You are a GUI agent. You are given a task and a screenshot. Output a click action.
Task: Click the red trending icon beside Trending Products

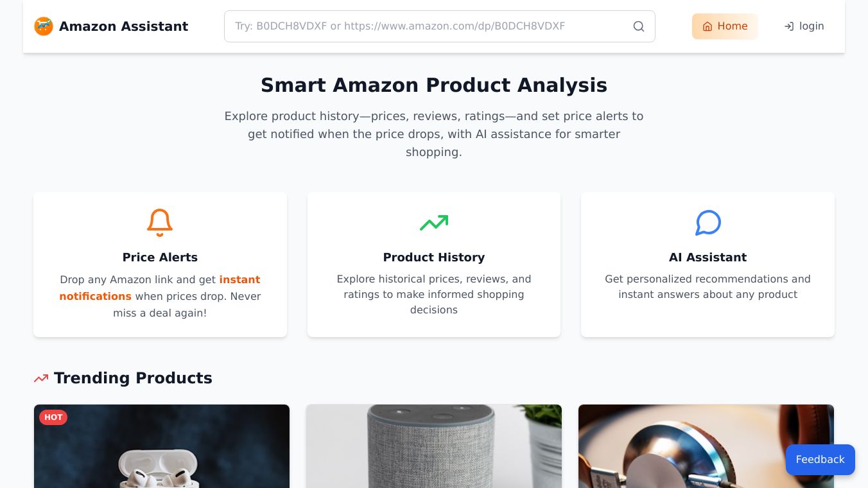[41, 378]
